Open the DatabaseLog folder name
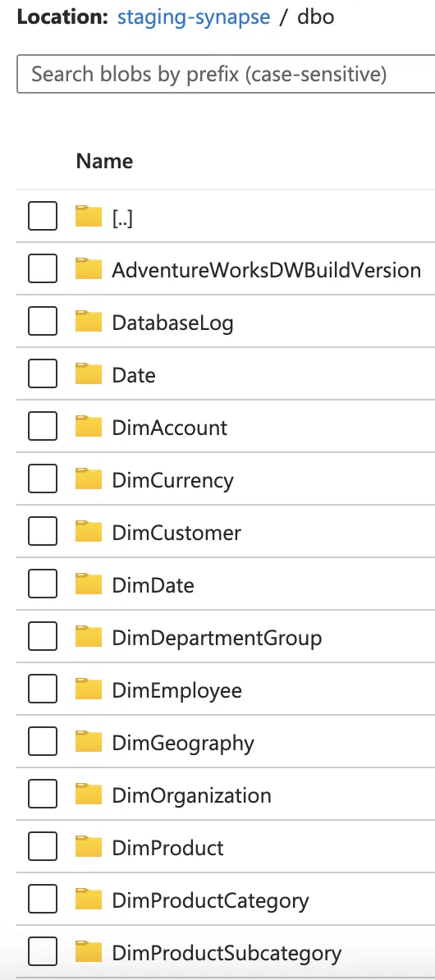Image resolution: width=435 pixels, height=980 pixels. click(x=172, y=323)
